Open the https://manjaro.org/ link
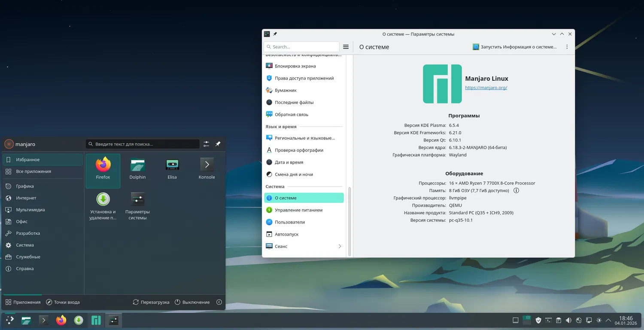The width and height of the screenshot is (644, 330). [486, 88]
